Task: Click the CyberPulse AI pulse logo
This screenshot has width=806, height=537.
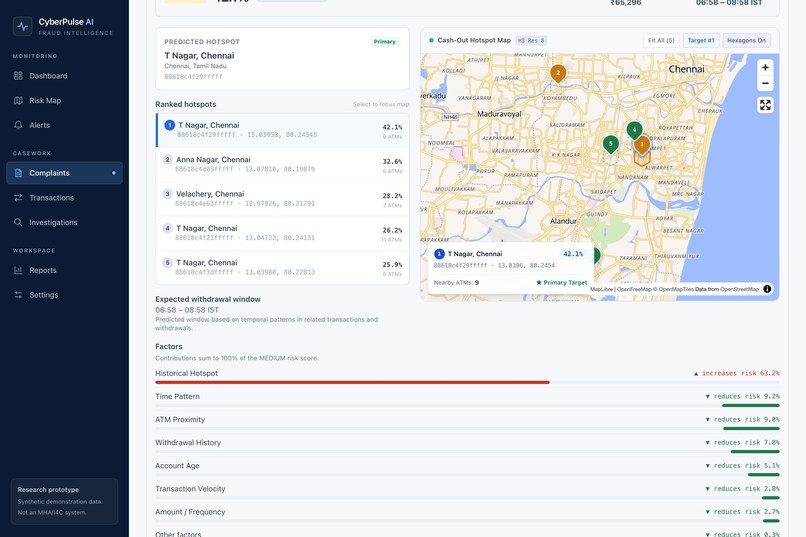Action: point(23,26)
